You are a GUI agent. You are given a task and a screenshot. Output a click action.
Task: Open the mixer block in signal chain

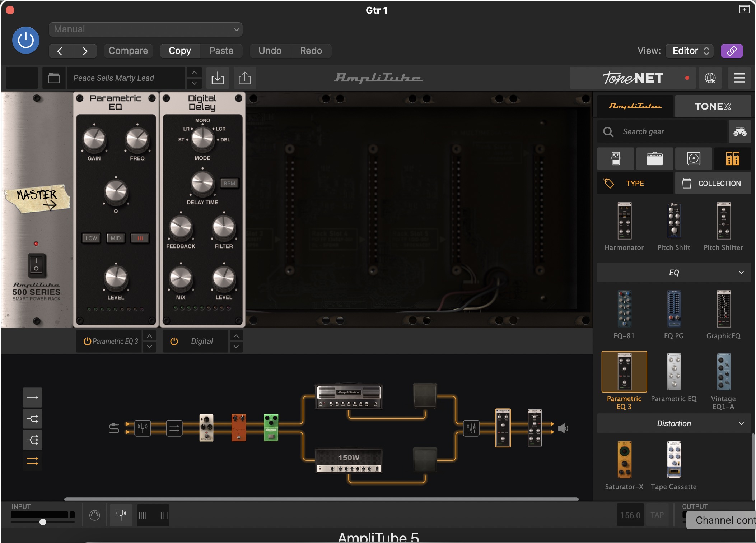(x=471, y=428)
